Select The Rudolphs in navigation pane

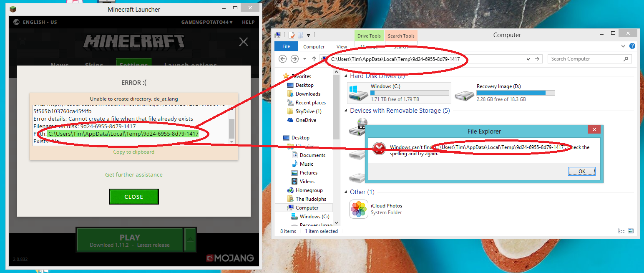(311, 199)
